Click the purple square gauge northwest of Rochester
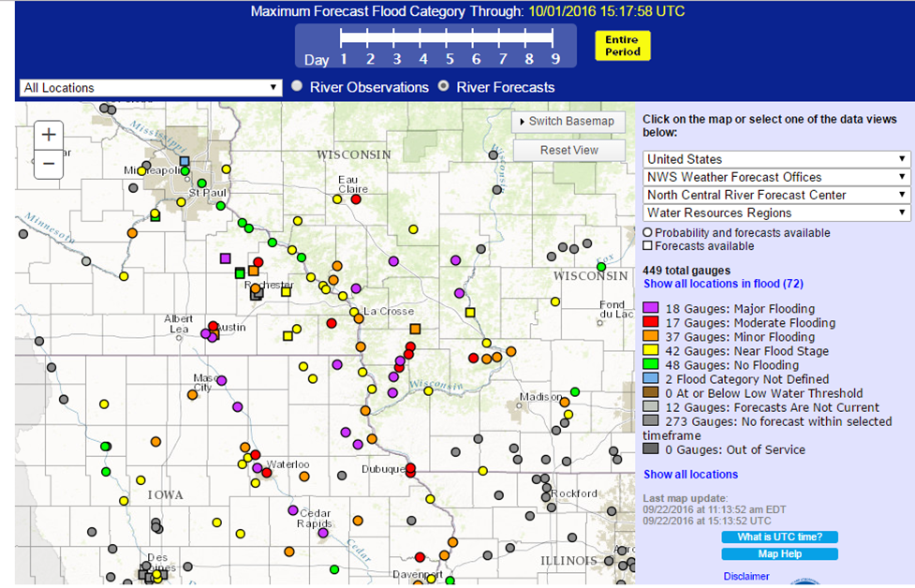This screenshot has width=915, height=588. point(226,258)
